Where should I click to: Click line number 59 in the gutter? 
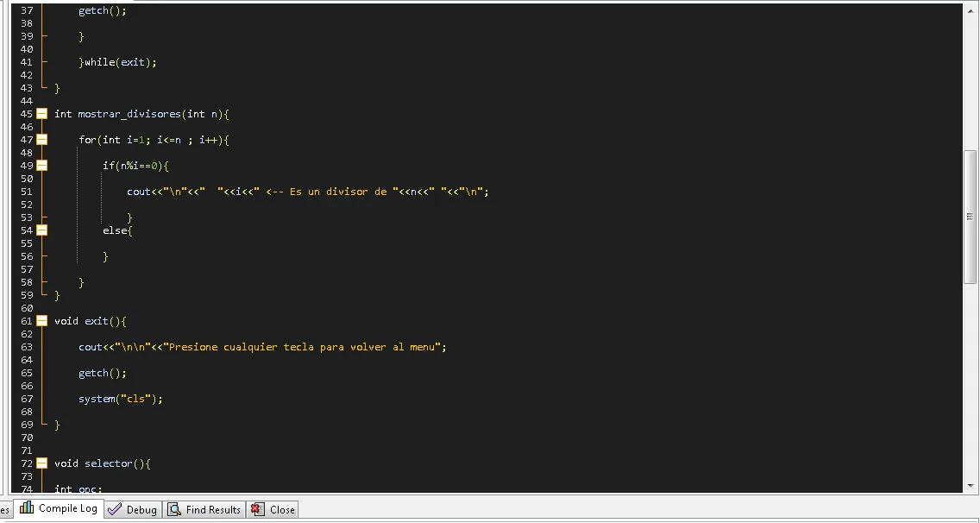point(26,294)
